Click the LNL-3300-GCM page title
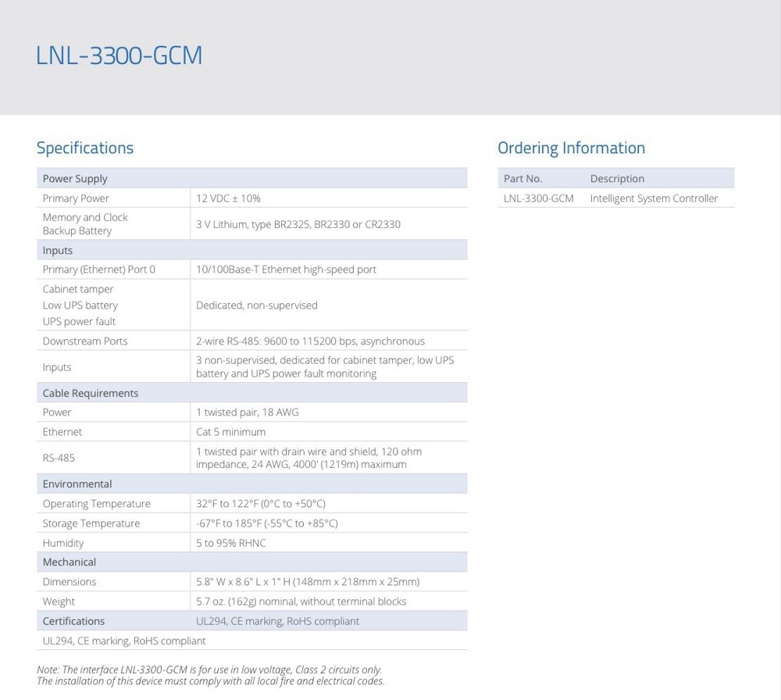The image size is (781, 700). pyautogui.click(x=119, y=56)
